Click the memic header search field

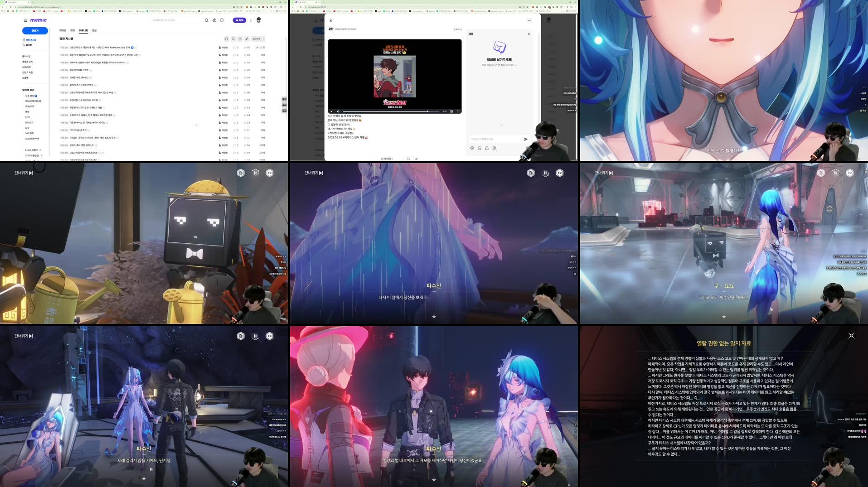(176, 20)
